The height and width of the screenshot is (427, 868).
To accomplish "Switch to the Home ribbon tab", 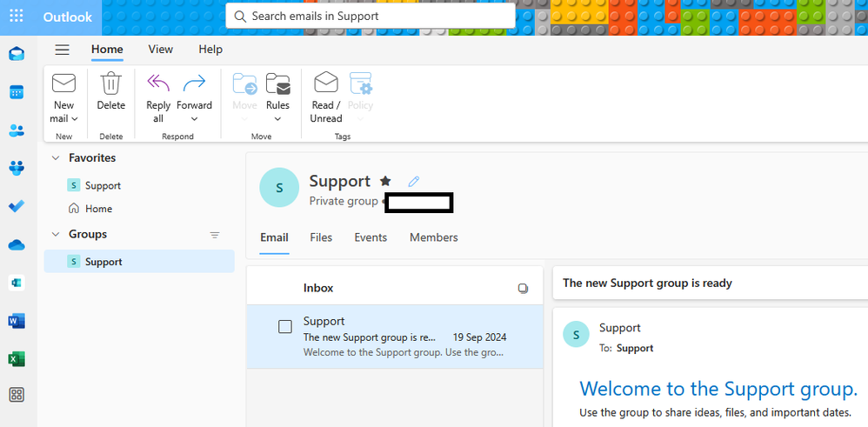I will point(107,50).
